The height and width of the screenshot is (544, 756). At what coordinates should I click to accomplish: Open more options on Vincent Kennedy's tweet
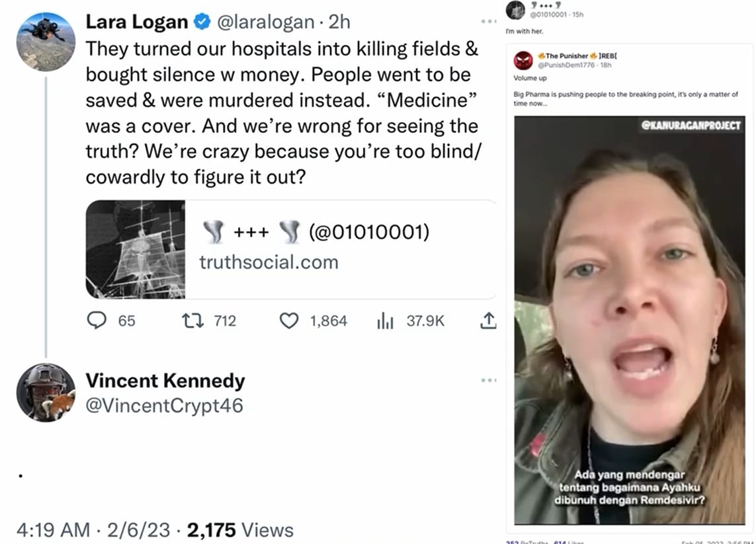coord(488,380)
